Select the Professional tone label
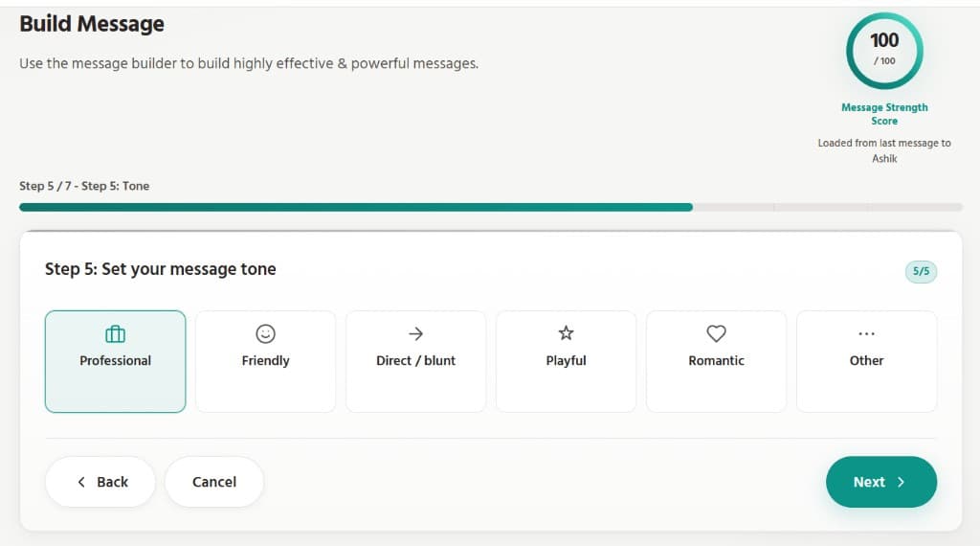This screenshot has width=980, height=546. (x=115, y=361)
